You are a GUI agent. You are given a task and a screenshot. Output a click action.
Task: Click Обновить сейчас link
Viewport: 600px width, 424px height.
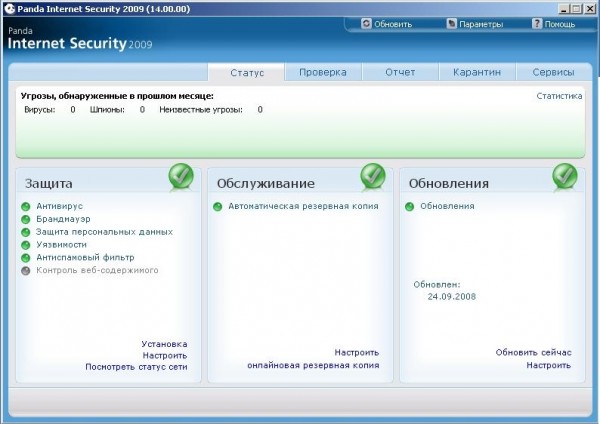[x=533, y=352]
